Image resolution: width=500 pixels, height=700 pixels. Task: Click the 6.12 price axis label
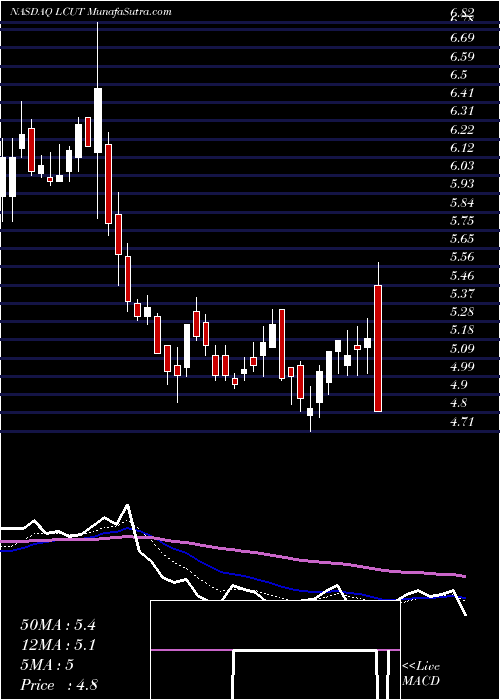462,148
